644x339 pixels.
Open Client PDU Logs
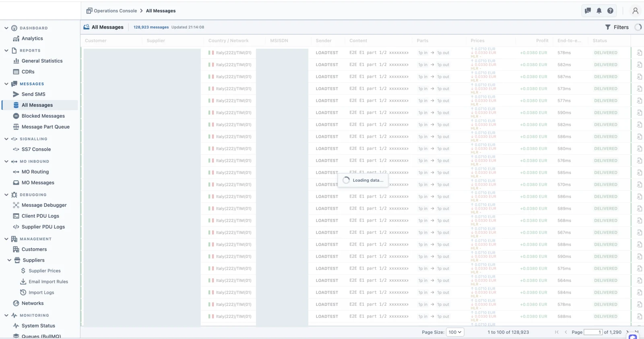pos(40,216)
